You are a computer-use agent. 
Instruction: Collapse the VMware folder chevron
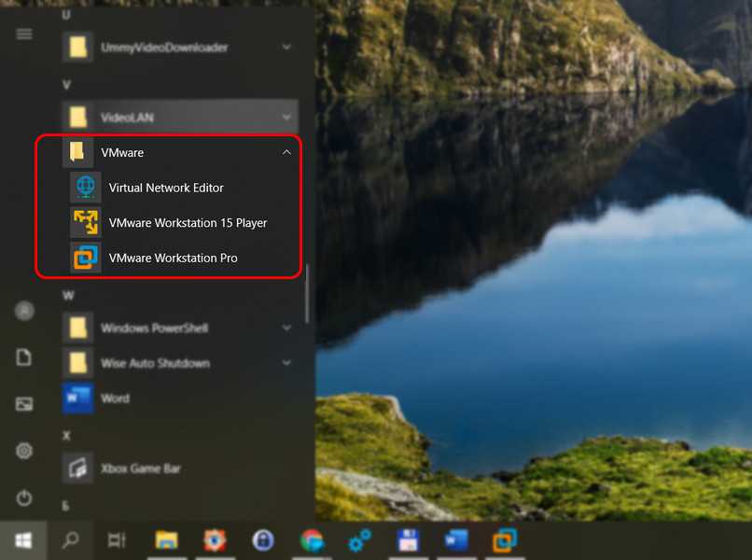tap(286, 152)
